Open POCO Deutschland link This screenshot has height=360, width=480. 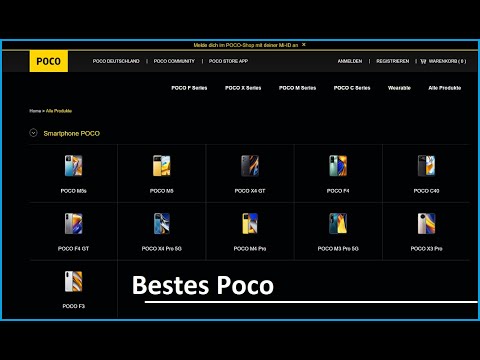point(116,61)
